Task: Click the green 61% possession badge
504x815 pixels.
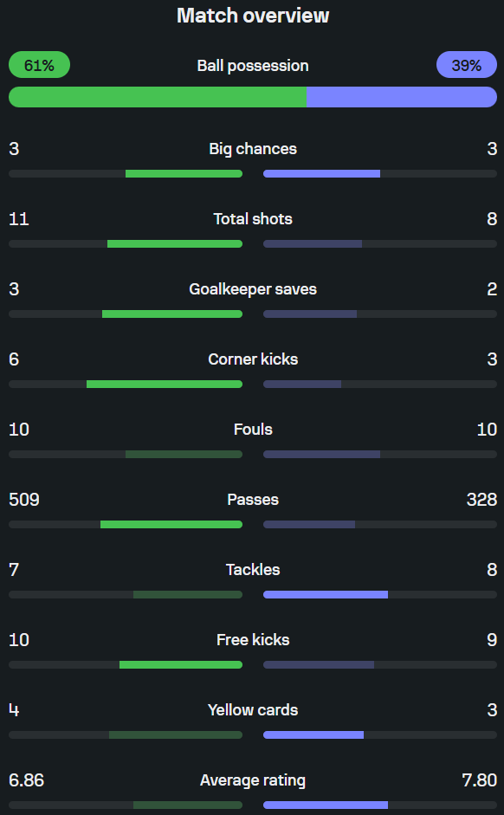Action: pos(40,65)
